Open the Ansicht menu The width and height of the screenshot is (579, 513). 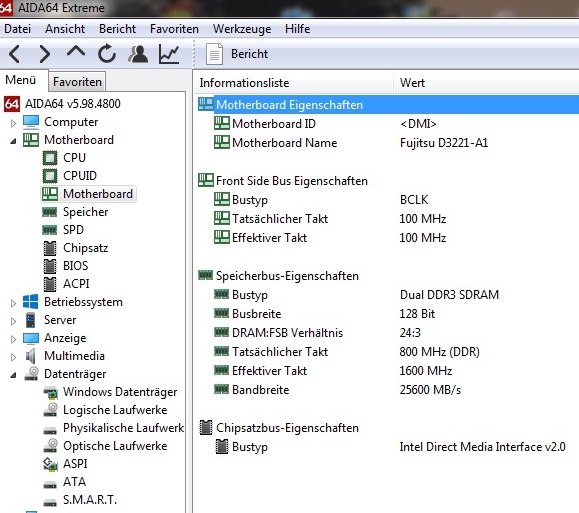(x=65, y=29)
